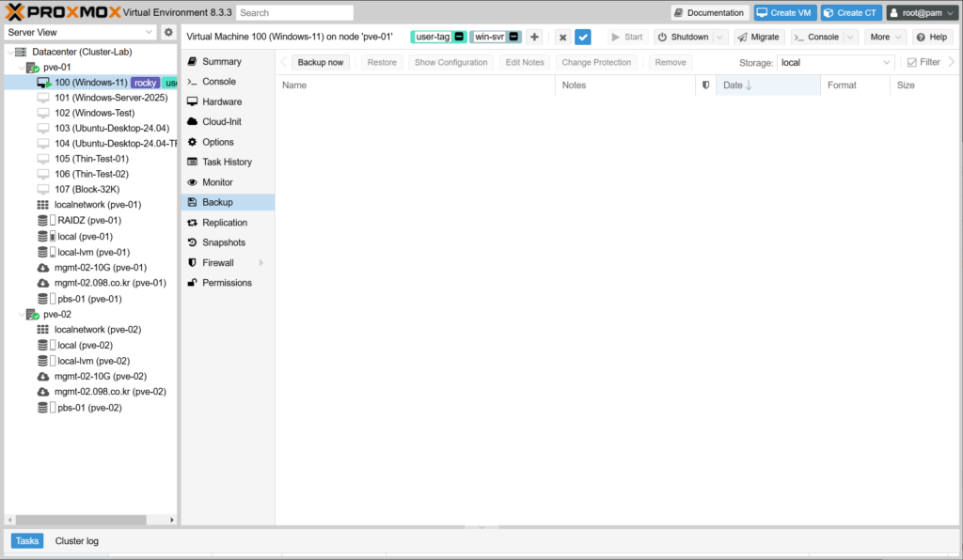The height and width of the screenshot is (560, 963).
Task: Click the Backup now button
Action: (321, 62)
